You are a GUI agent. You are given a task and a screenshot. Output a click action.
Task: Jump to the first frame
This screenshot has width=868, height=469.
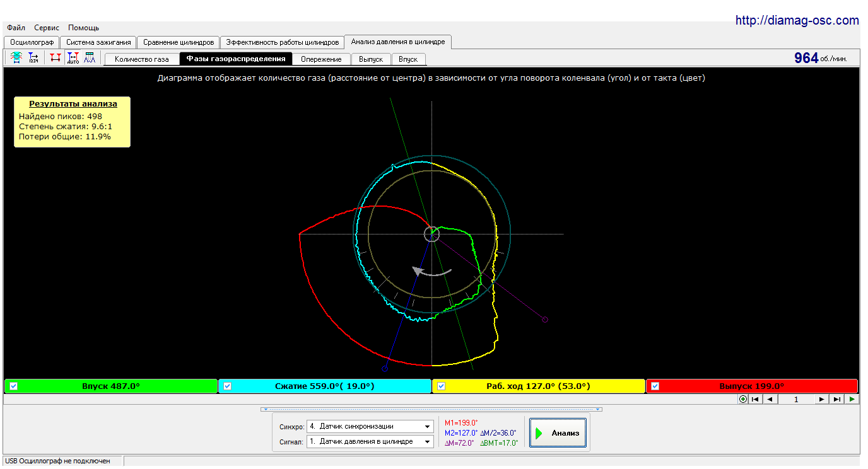[x=754, y=399]
